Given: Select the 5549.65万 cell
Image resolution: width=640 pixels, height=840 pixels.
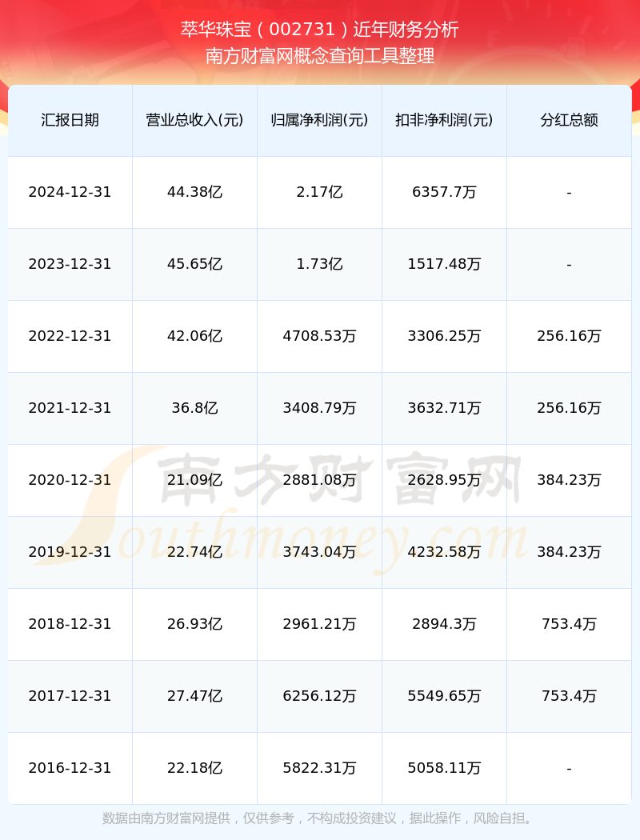Looking at the screenshot, I should 445,696.
